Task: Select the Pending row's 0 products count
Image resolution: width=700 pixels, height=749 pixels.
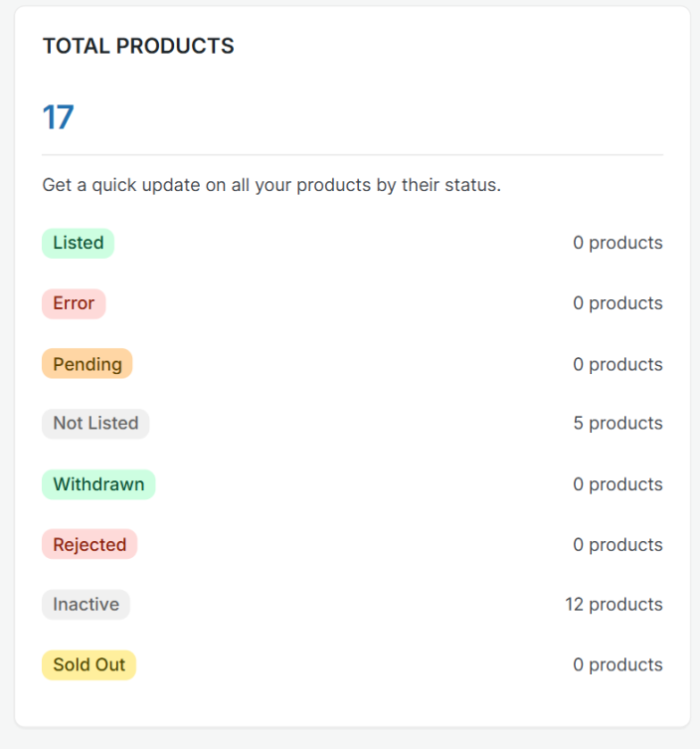Action: (616, 364)
